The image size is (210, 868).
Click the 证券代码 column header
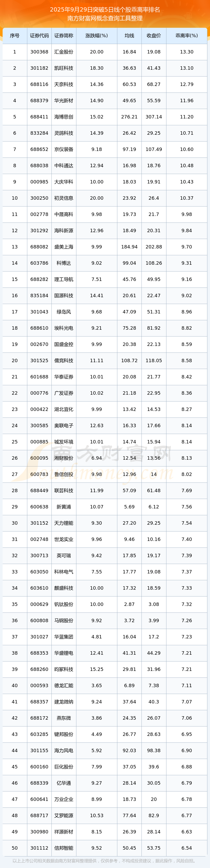[39, 36]
